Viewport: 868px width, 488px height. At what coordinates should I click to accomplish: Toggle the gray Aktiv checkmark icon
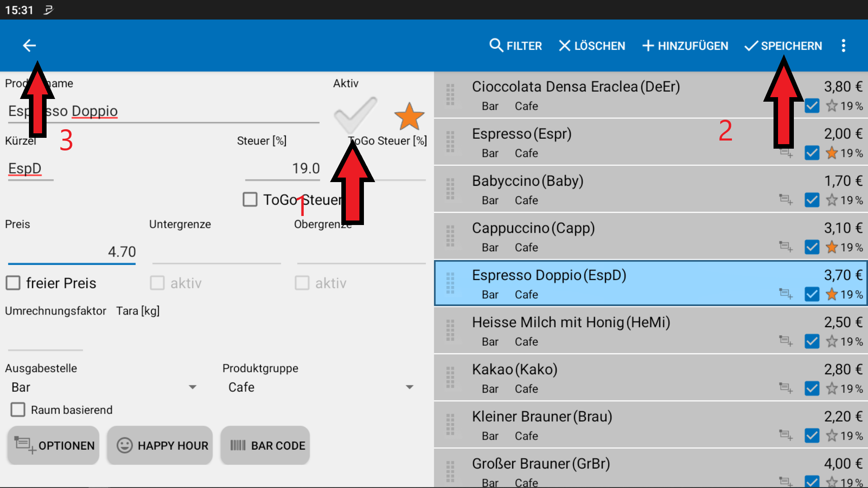(x=355, y=114)
